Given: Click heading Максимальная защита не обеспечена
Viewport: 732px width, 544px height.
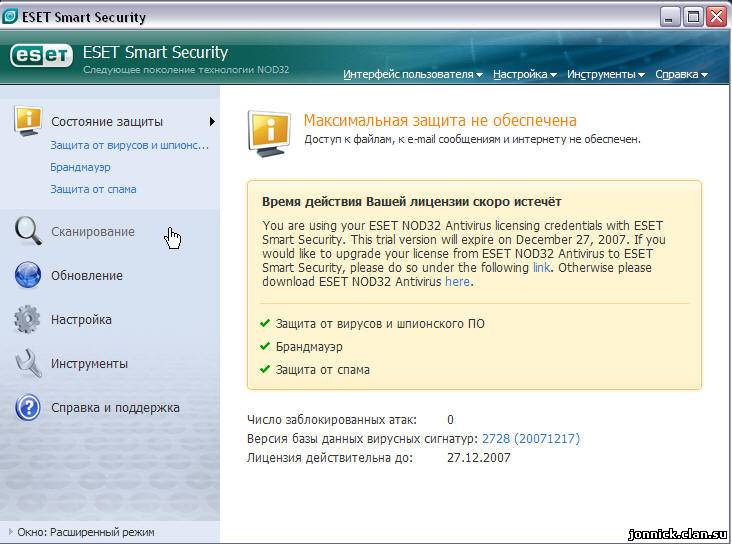Looking at the screenshot, I should coord(440,120).
